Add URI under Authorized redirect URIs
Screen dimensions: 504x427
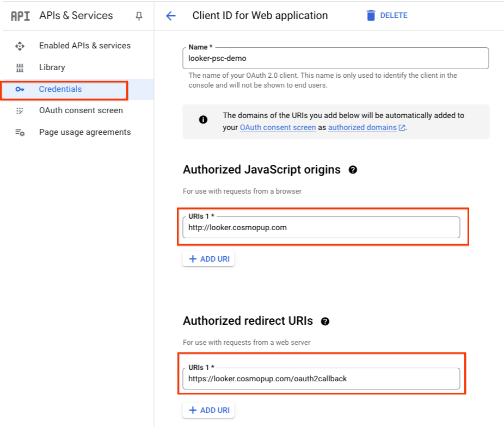[x=208, y=410]
